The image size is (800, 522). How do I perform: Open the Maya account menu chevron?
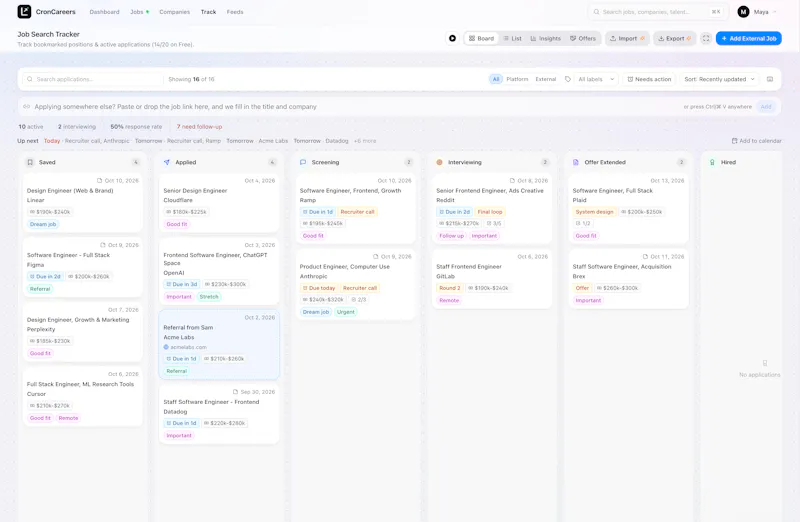pos(775,12)
